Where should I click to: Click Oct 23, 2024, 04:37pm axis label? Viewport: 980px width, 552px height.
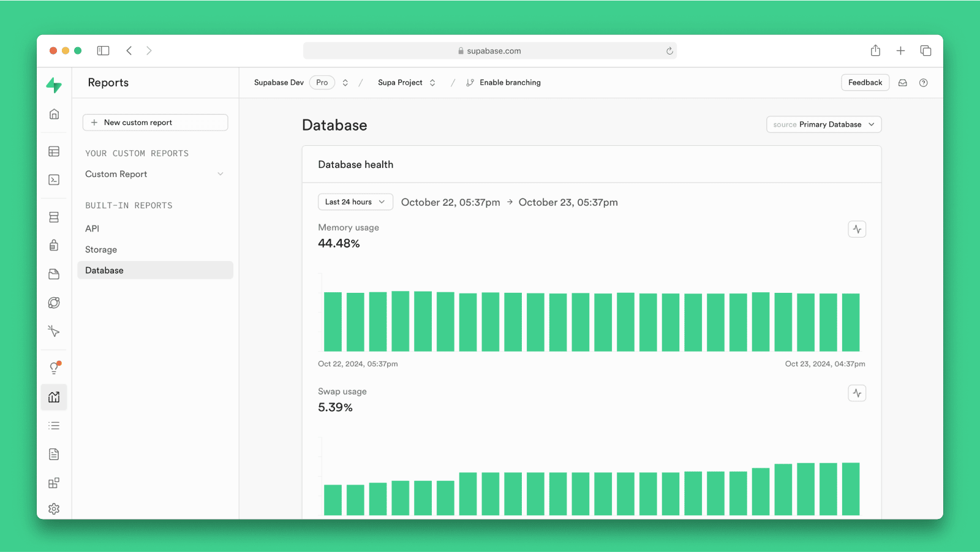point(825,364)
